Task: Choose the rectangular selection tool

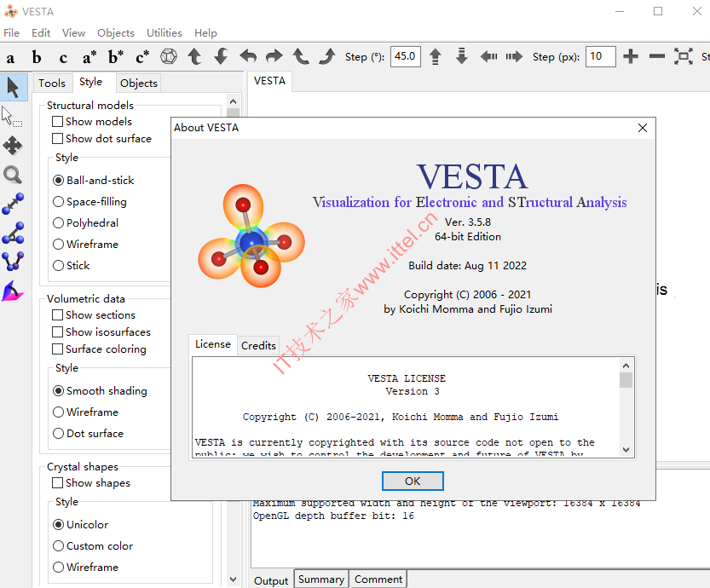Action: (12, 117)
